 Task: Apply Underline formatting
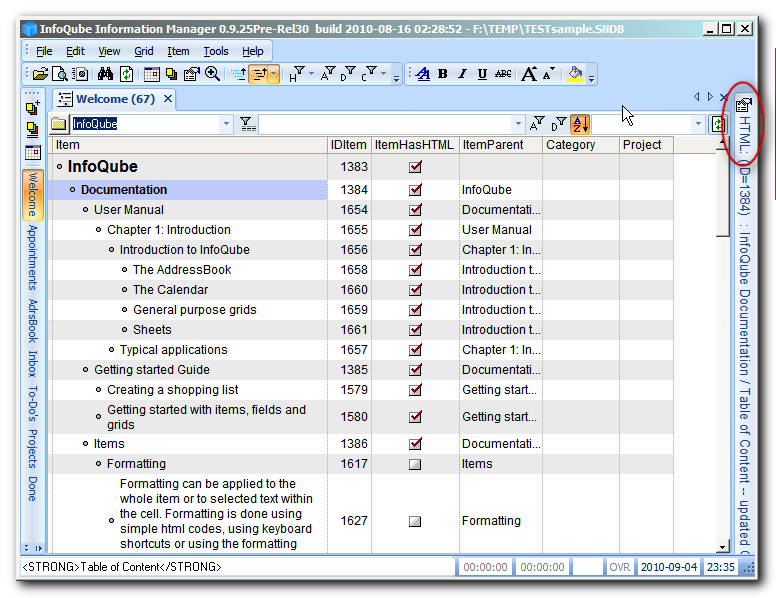click(482, 74)
